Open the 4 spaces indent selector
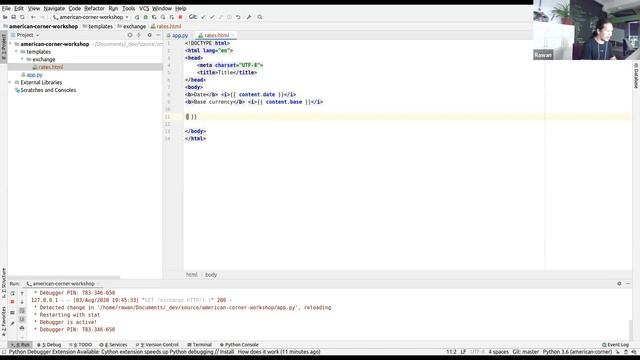Image resolution: width=640 pixels, height=360 pixels. (498, 352)
